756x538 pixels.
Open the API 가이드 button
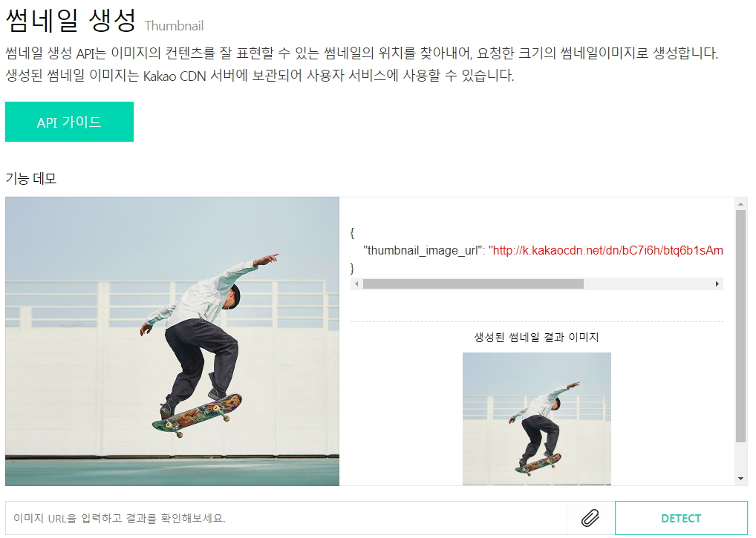[69, 122]
